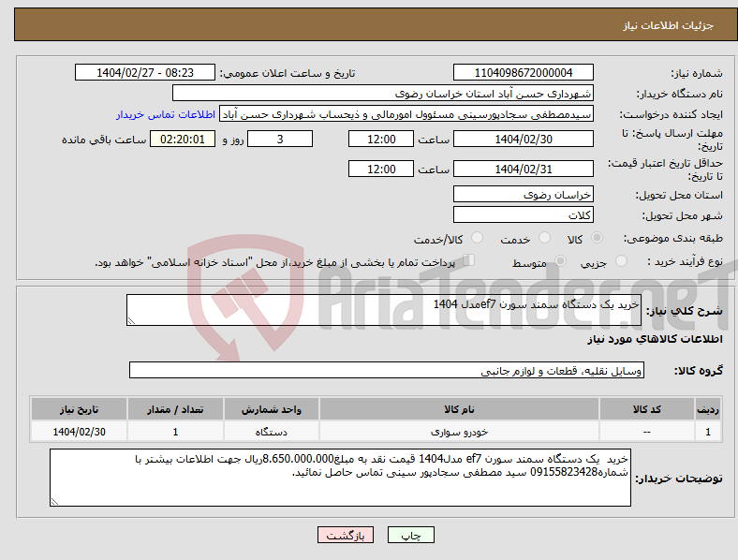Click the remaining time field 02:20:01
The width and height of the screenshot is (738, 560).
[183, 139]
